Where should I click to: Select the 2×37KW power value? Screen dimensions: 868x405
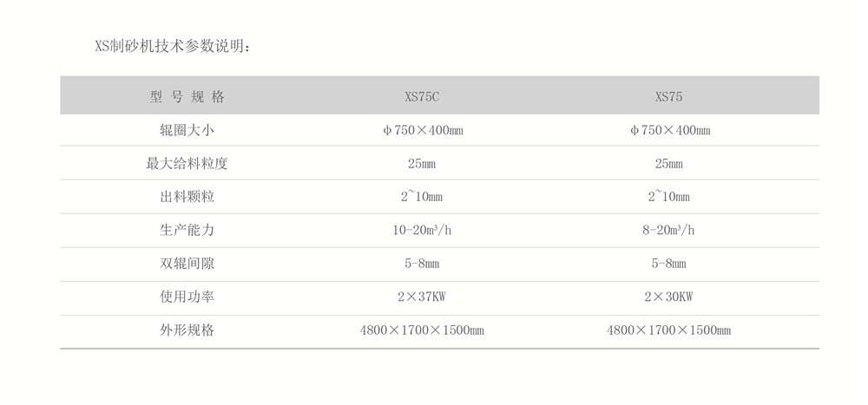click(x=423, y=297)
